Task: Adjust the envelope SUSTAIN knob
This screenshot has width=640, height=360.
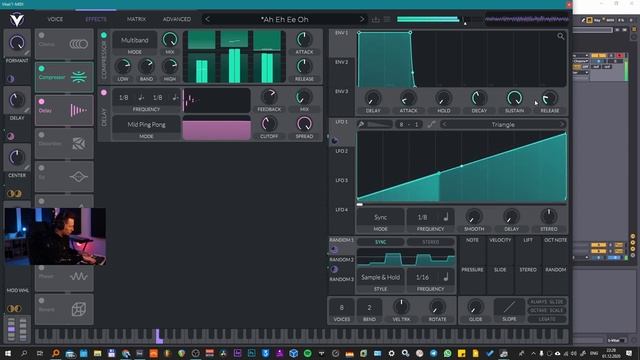Action: [514, 98]
